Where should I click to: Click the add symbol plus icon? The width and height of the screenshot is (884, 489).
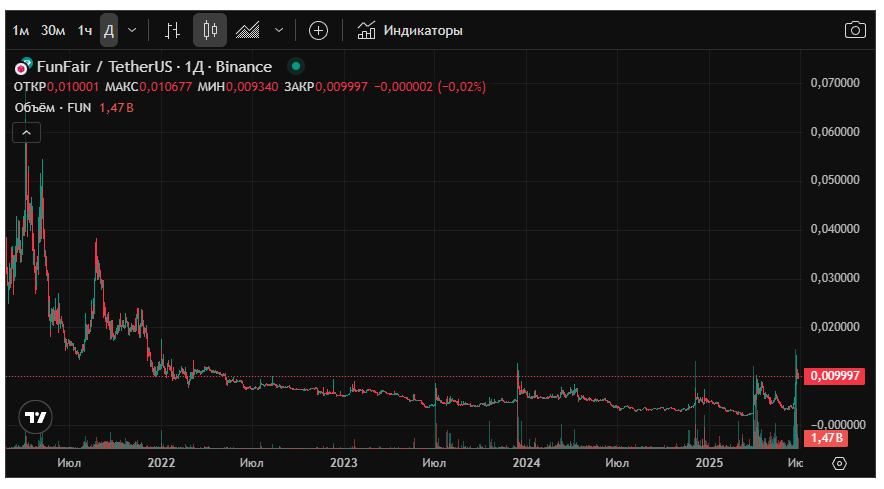pyautogui.click(x=319, y=30)
